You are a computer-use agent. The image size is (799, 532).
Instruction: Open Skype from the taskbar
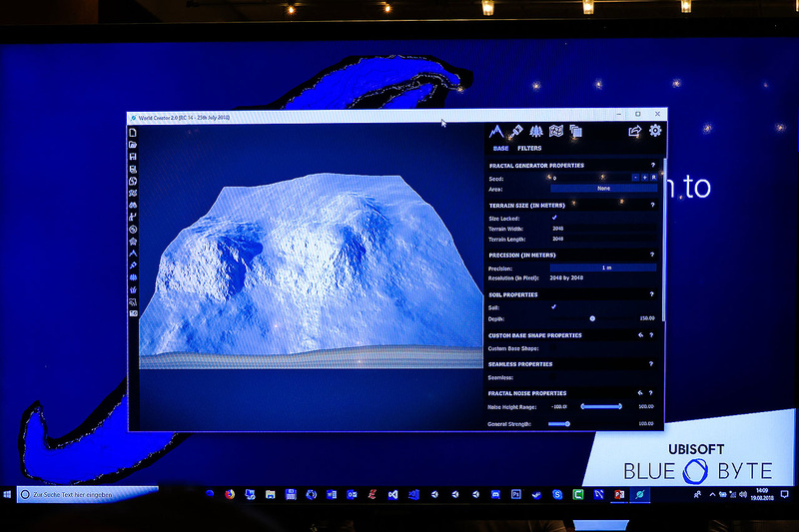click(557, 494)
